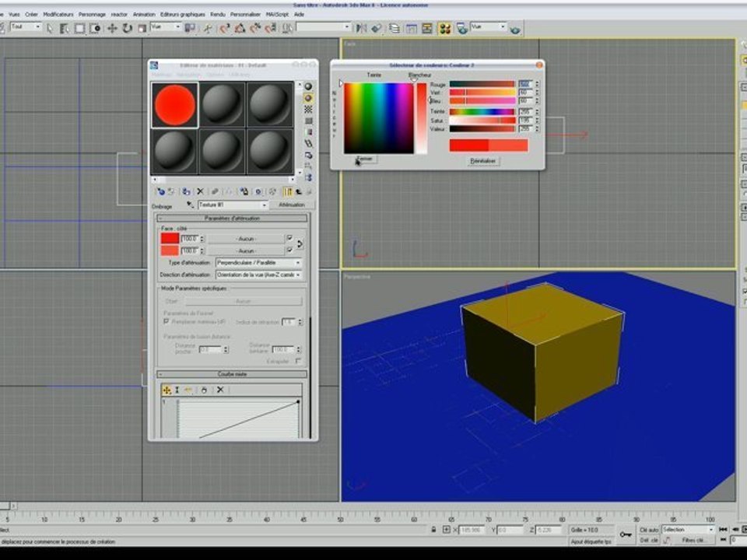Viewport: 747px width, 560px height.
Task: Click Assign Material to Selection icon
Action: [x=186, y=191]
